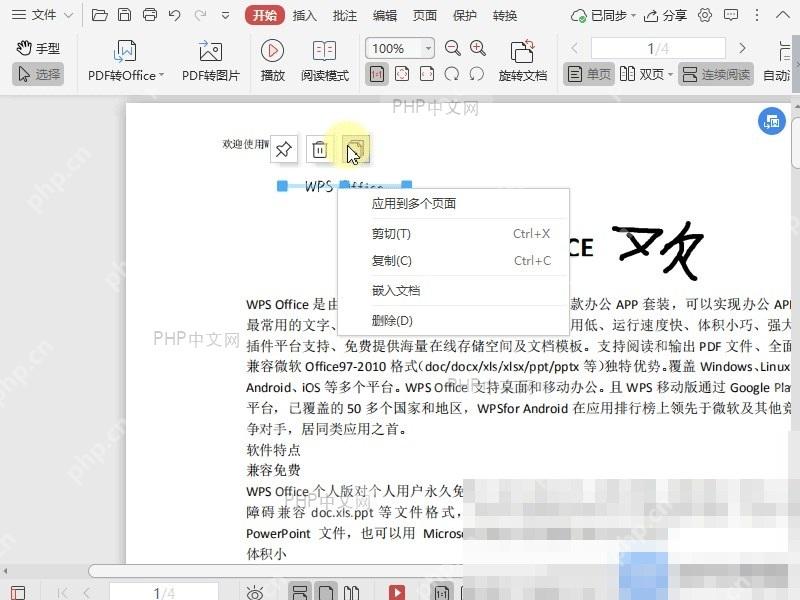The image size is (800, 600).
Task: Click the 播放 play button
Action: point(272,60)
